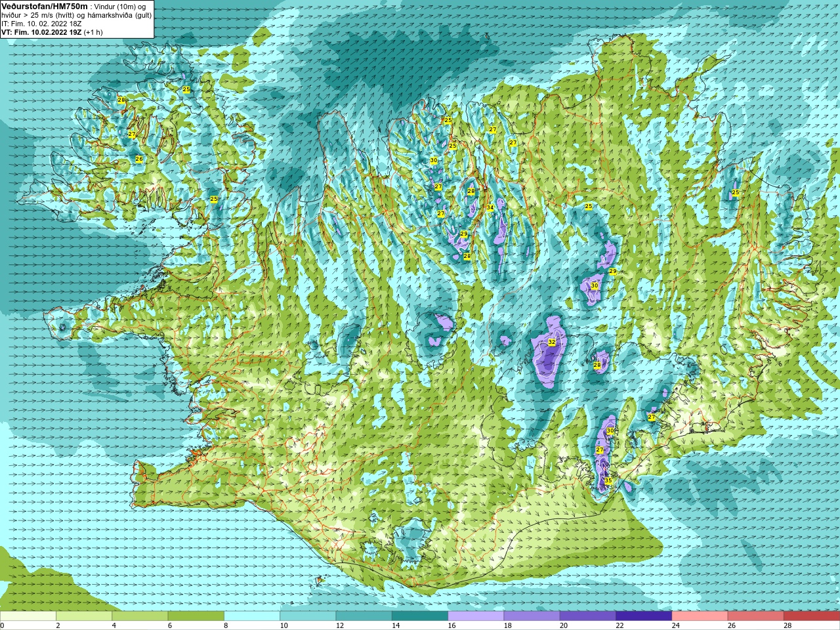Screen dimensions: 840x630
Task: Click the yellow gust label reading 34
Action: click(490, 207)
